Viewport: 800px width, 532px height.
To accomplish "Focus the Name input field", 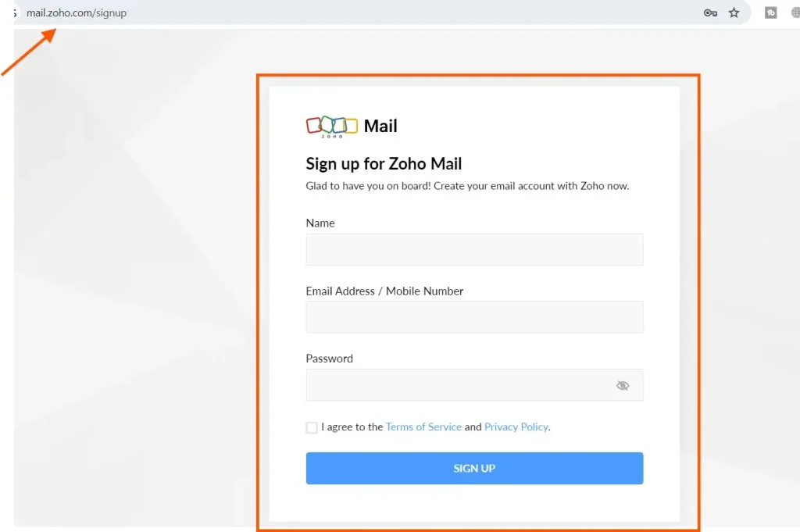I will (474, 249).
